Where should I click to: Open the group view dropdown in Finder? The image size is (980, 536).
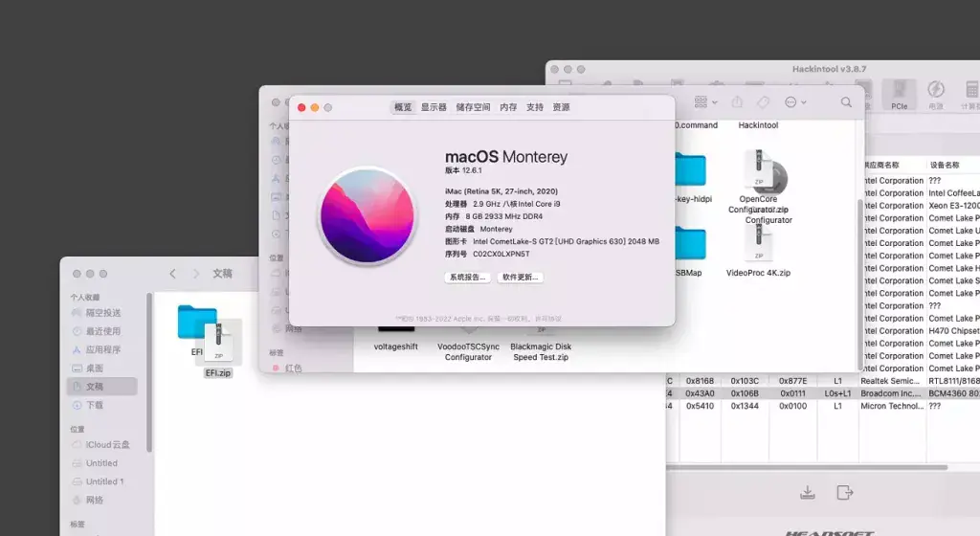(x=705, y=101)
